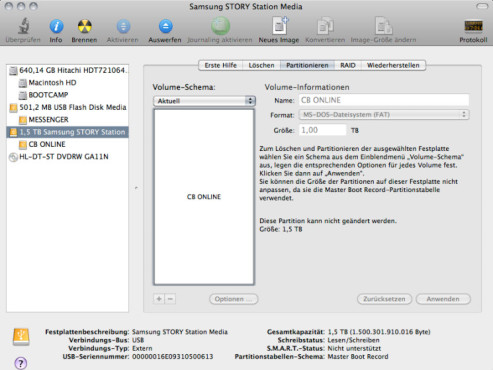The width and height of the screenshot is (493, 370).
Task: Click Image-Größe ändern icon
Action: click(383, 26)
